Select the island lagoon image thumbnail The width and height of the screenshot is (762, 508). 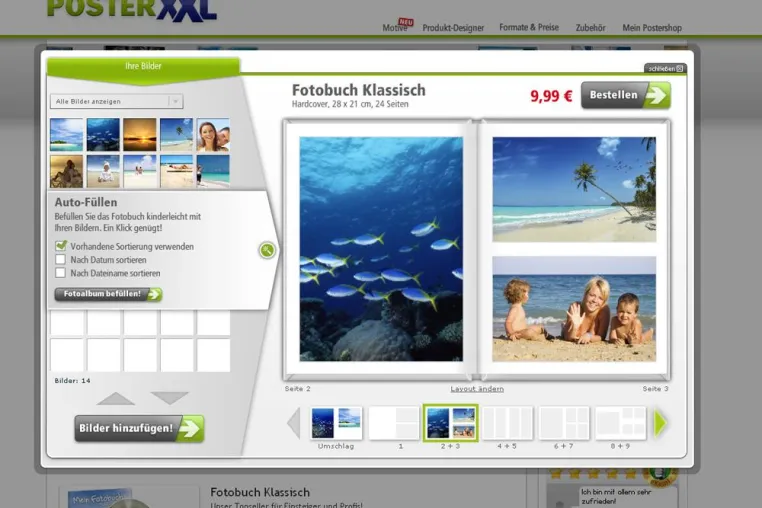(x=67, y=135)
